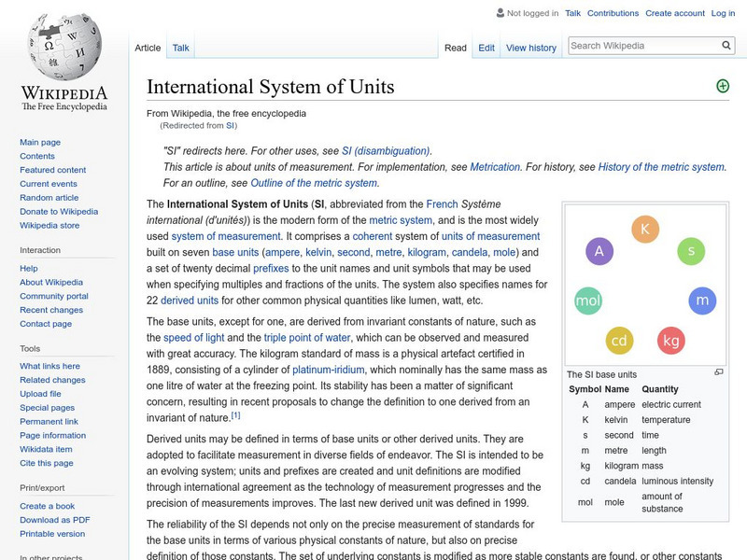The image size is (747, 560).
Task: Open Featured content
Action: (53, 170)
